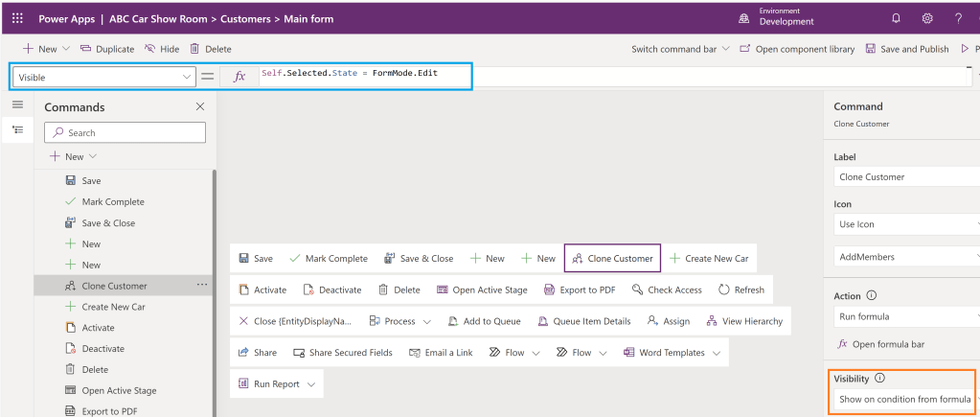Close the Commands panel
Image resolution: width=980 pixels, height=417 pixels.
tap(199, 107)
